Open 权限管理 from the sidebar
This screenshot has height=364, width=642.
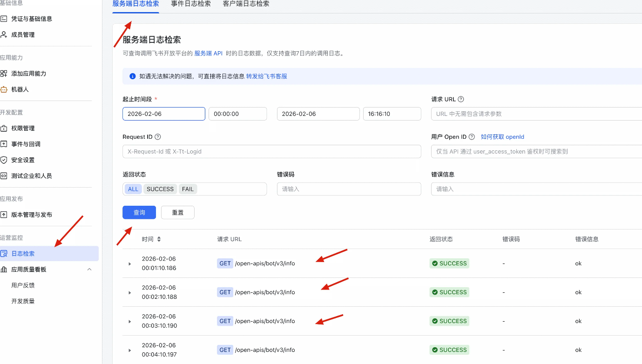coord(28,128)
